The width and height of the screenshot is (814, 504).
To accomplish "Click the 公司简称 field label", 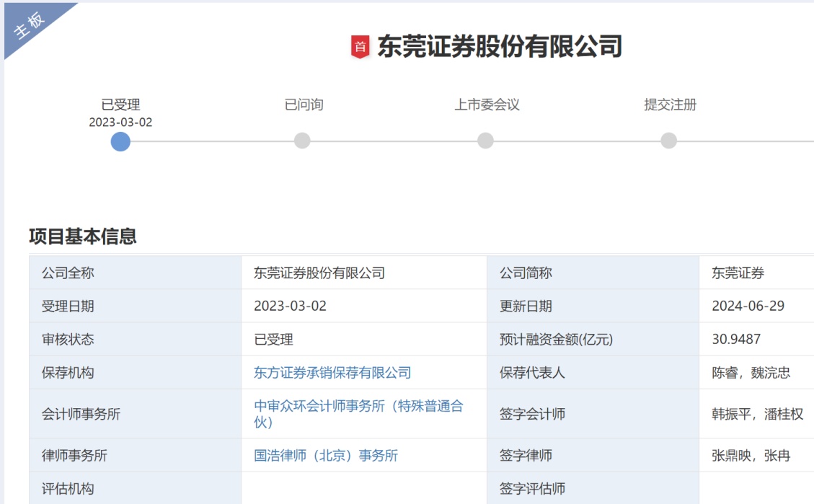I will click(526, 273).
